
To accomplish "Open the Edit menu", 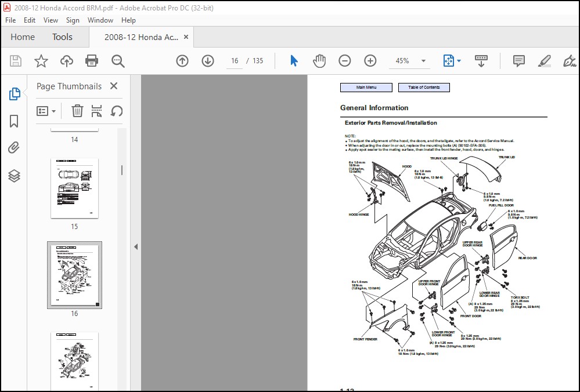I will (x=30, y=20).
